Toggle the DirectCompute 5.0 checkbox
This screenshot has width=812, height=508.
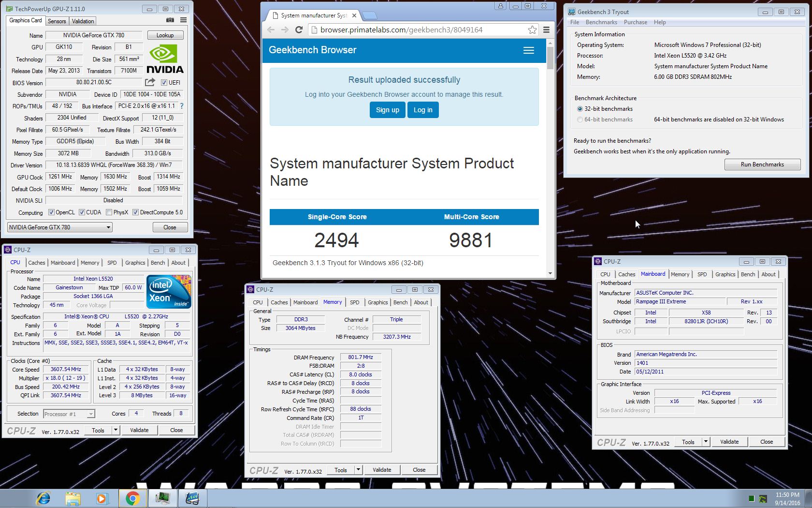coord(136,212)
